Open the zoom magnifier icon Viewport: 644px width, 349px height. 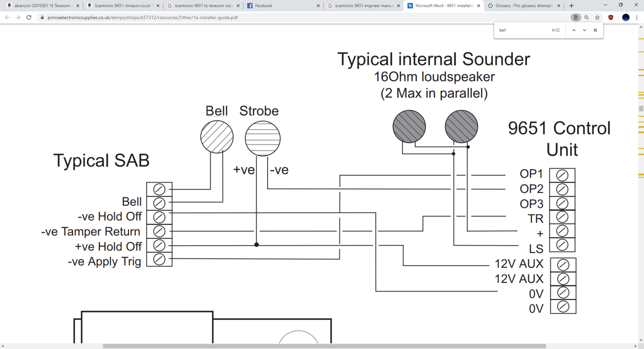(586, 17)
